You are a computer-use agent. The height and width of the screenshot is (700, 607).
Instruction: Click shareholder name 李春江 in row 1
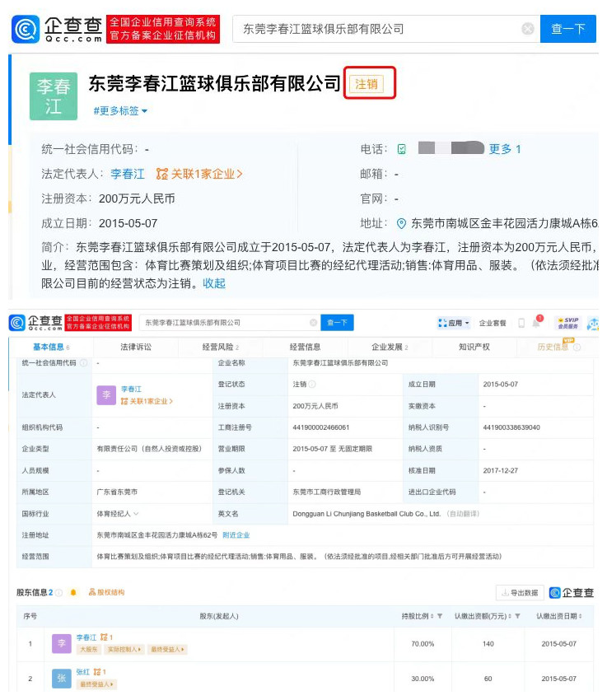(x=86, y=637)
